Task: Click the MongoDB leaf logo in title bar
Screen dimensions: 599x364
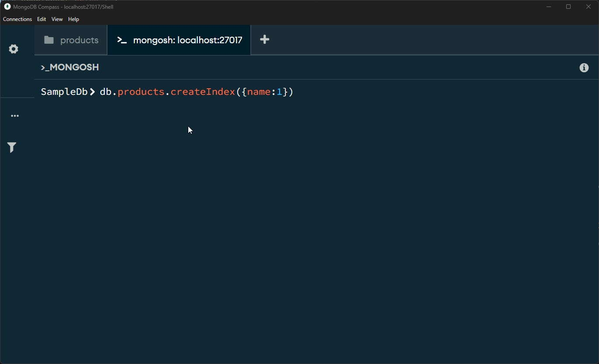Action: 7,7
